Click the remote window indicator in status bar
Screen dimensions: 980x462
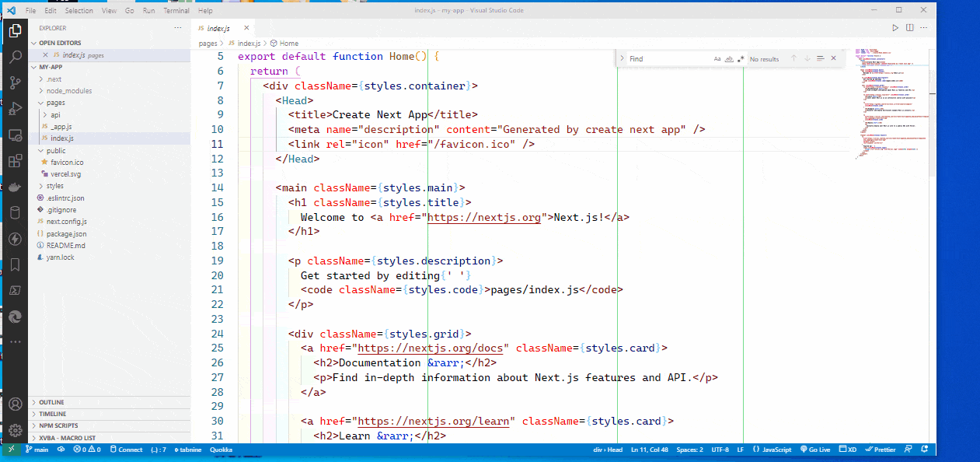12,450
